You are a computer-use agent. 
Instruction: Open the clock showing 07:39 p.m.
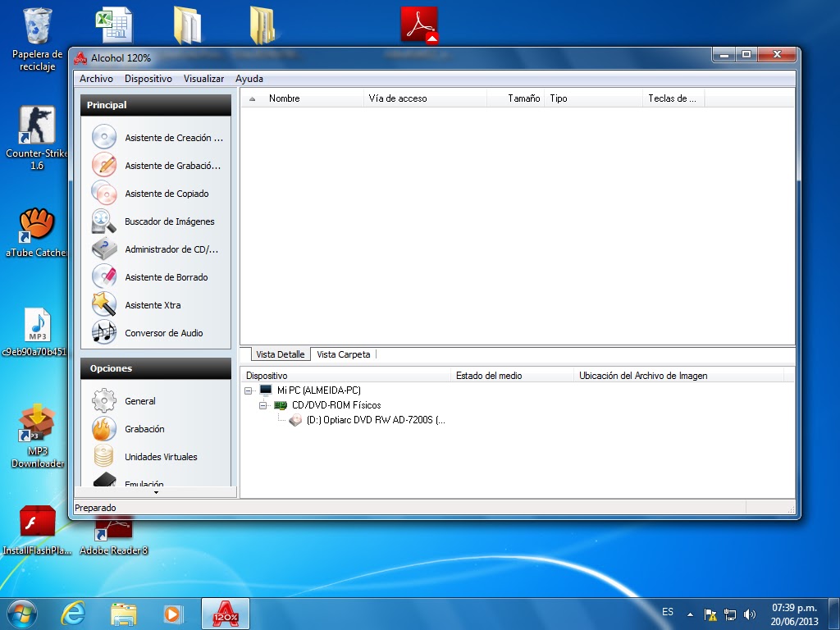tap(794, 614)
